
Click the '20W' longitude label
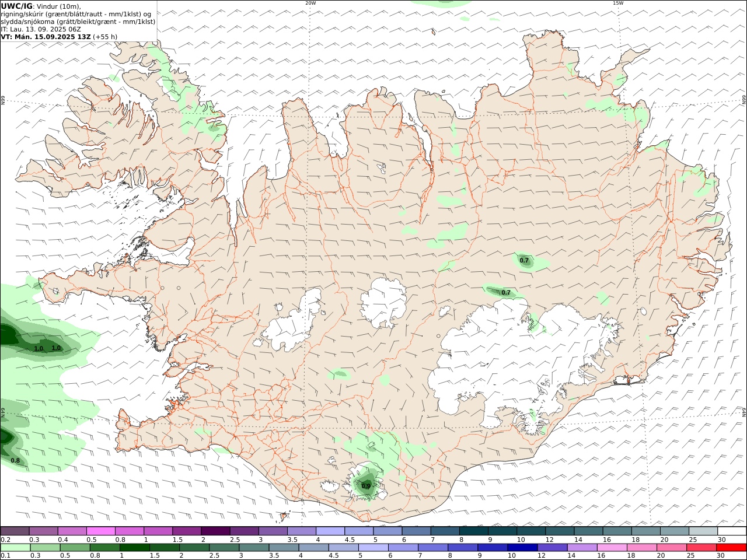pos(310,3)
